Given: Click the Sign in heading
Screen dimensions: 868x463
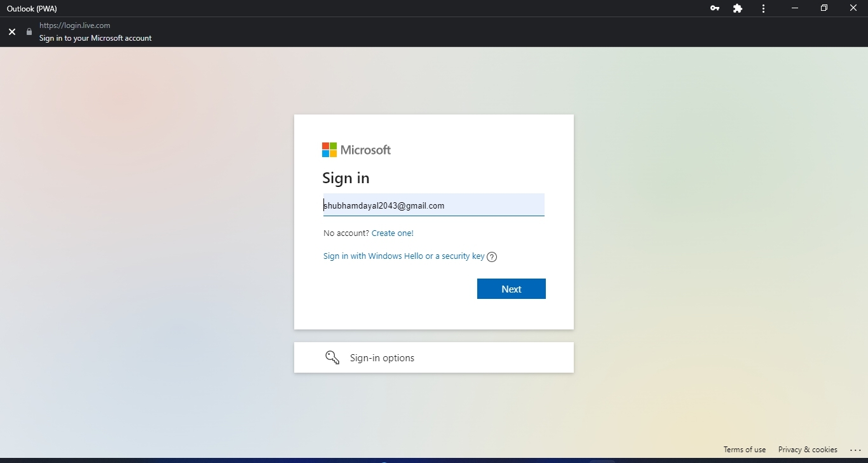Looking at the screenshot, I should (346, 178).
